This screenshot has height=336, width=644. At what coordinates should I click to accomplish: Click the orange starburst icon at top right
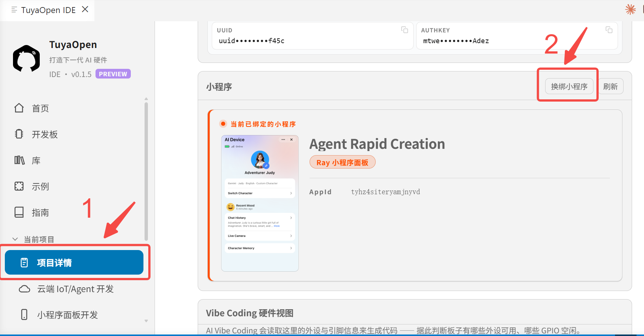tap(630, 9)
